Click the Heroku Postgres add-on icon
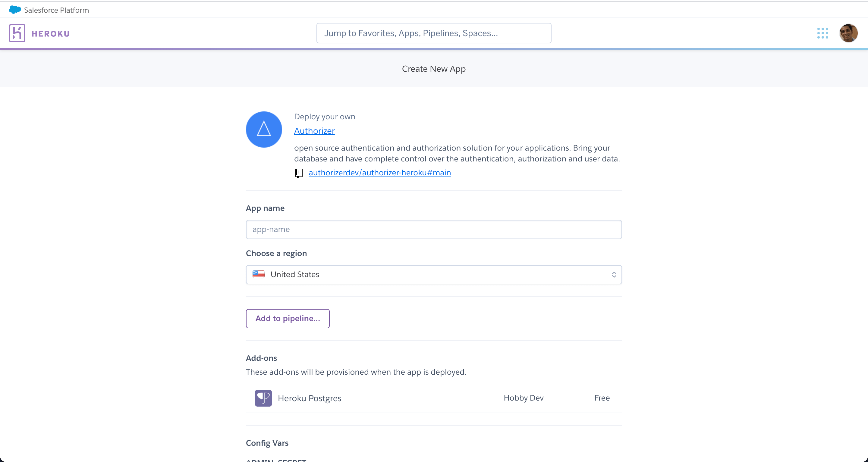This screenshot has height=462, width=868. tap(263, 398)
